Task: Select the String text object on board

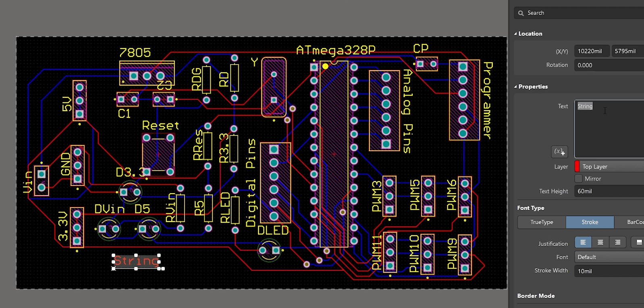Action: click(136, 261)
